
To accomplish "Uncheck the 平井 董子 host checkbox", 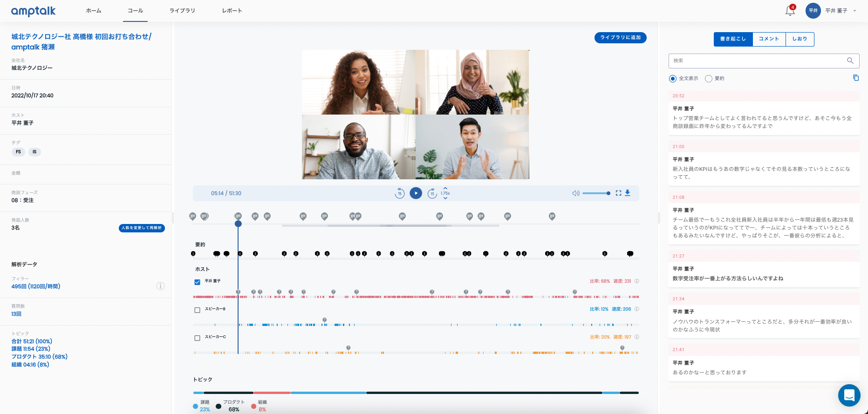I will (197, 282).
